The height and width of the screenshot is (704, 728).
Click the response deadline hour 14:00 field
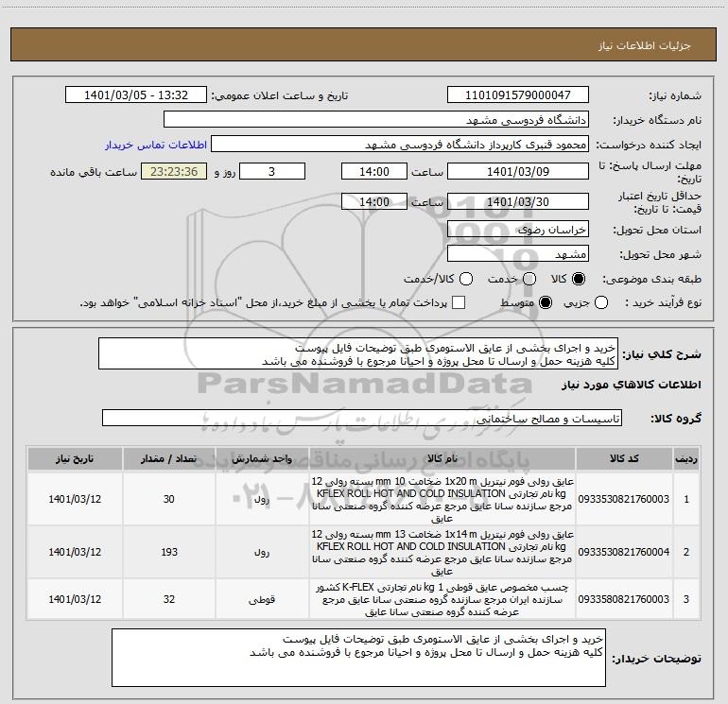pos(374,171)
